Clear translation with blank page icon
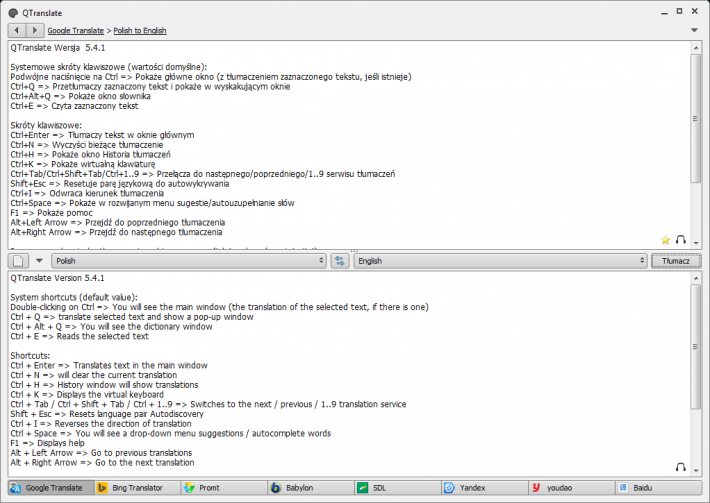The height and width of the screenshot is (503, 710). tap(19, 261)
